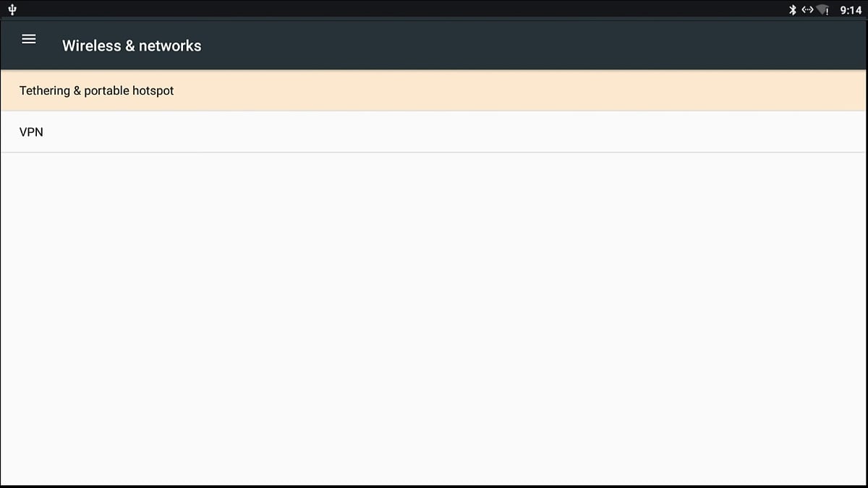Click the Tethering & portable hotspot text label
Screen dimensions: 868x488
(96, 90)
